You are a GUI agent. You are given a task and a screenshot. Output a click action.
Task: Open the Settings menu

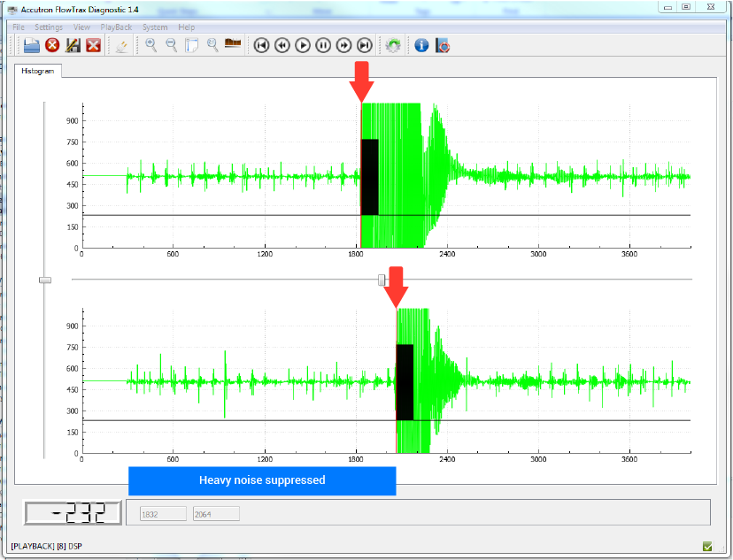point(49,27)
